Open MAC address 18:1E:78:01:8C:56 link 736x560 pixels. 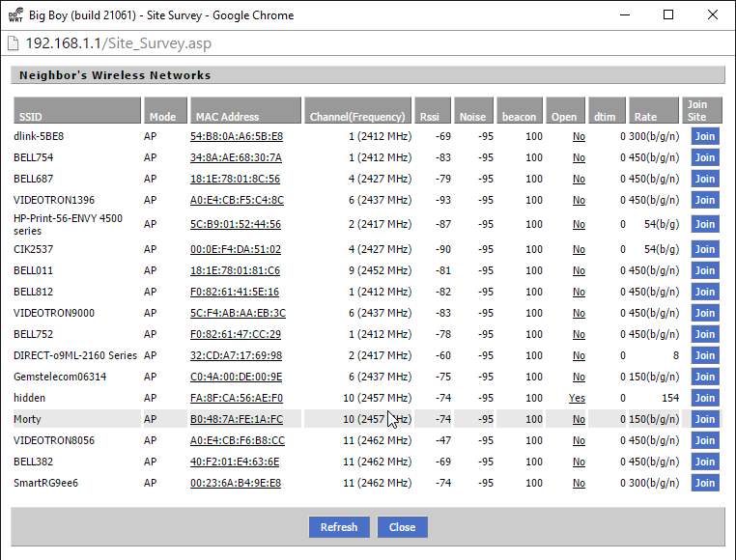pos(235,179)
